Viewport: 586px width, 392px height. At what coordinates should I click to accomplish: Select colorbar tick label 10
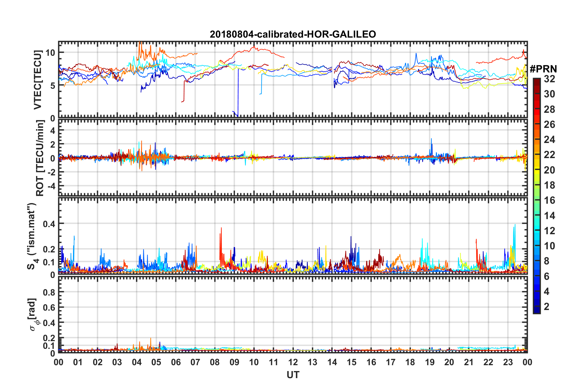(x=549, y=246)
